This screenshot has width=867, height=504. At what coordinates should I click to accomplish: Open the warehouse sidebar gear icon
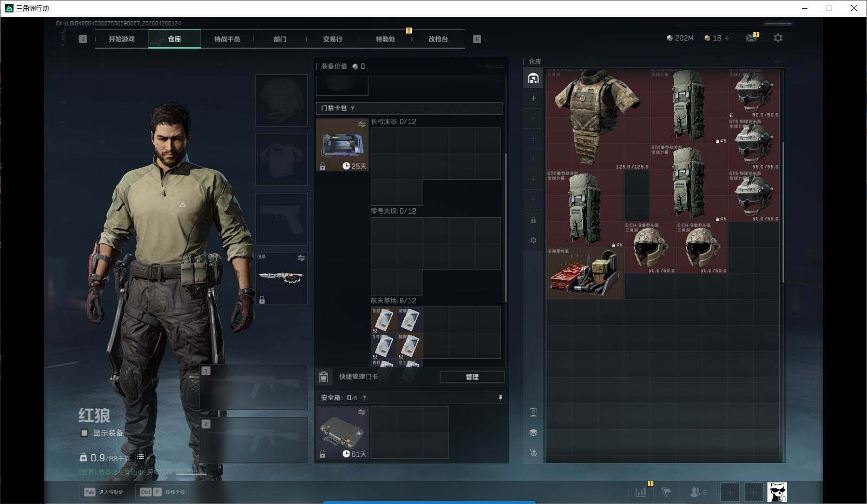[x=534, y=240]
